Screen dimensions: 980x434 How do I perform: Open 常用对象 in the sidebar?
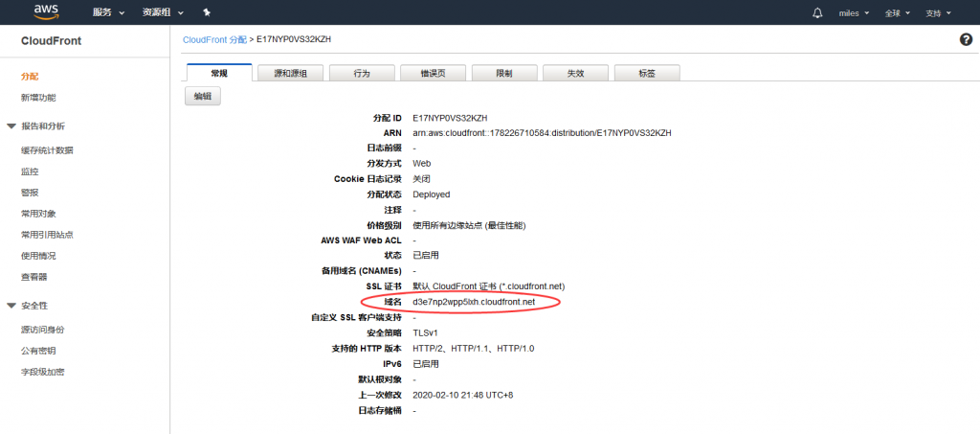(x=38, y=214)
